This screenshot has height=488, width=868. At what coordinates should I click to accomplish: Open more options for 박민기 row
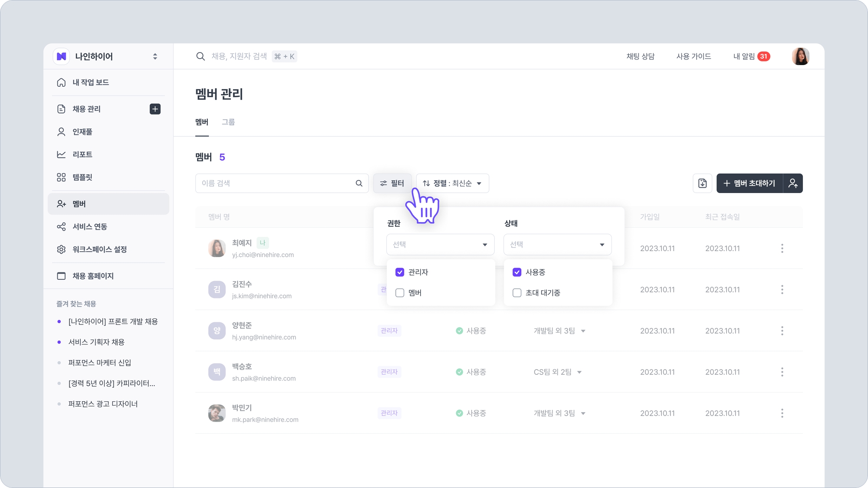pyautogui.click(x=782, y=413)
